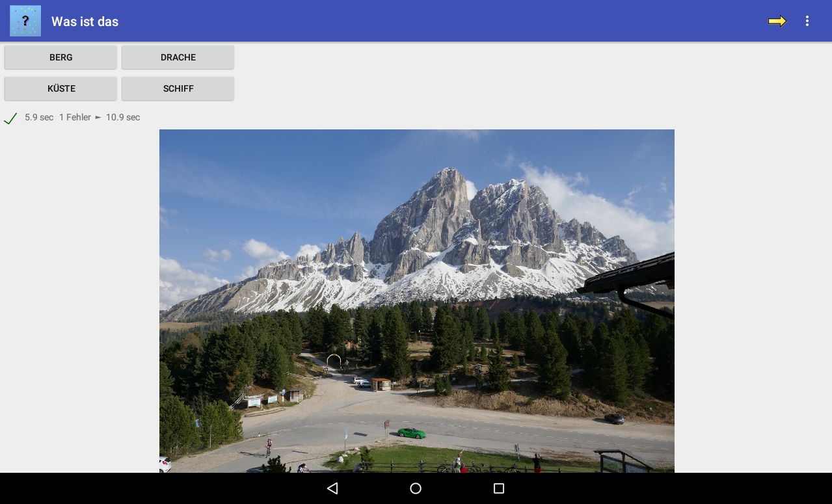Pick the KÜSTE answer button
The height and width of the screenshot is (504, 832).
tap(60, 88)
